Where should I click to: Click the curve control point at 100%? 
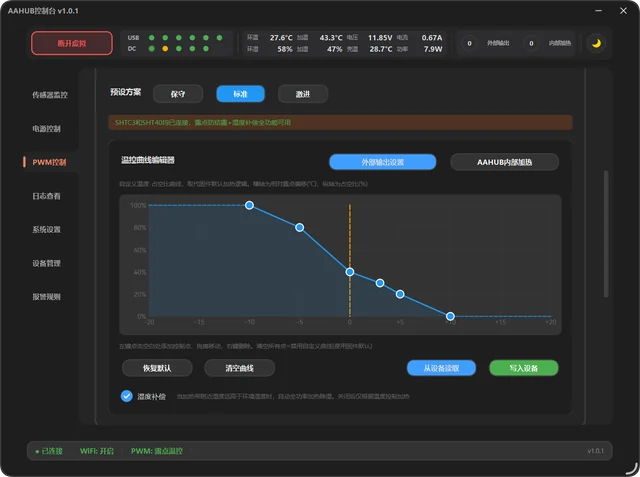pyautogui.click(x=249, y=205)
